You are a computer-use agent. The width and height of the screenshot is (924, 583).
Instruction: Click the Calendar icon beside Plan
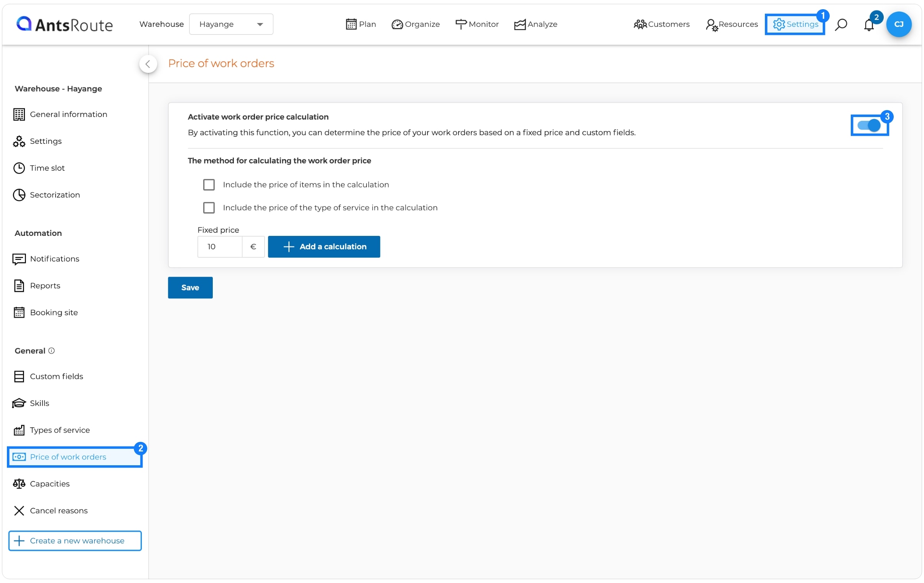point(351,24)
